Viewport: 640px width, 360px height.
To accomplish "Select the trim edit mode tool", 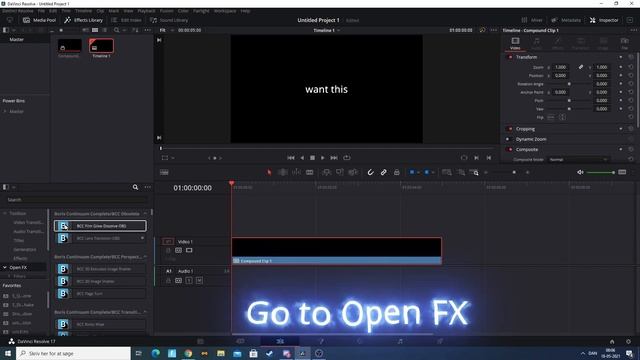I will point(282,172).
